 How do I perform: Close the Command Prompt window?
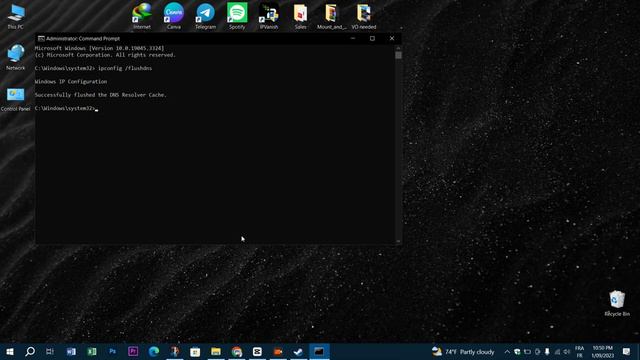pos(392,38)
